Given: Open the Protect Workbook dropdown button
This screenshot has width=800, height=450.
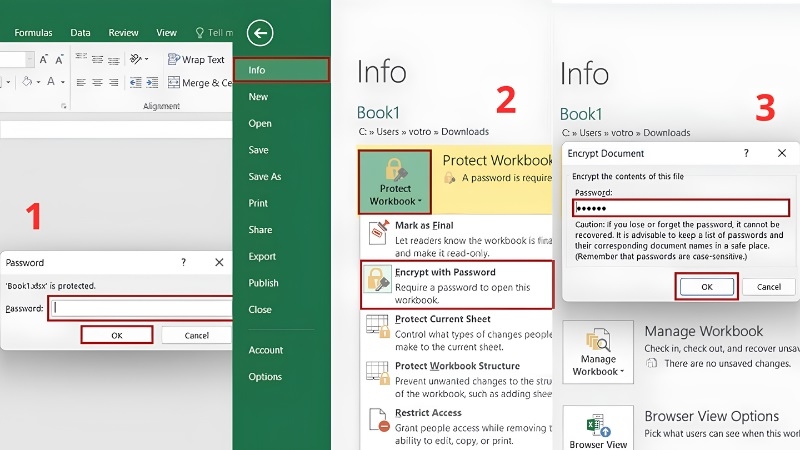Looking at the screenshot, I should (x=395, y=182).
